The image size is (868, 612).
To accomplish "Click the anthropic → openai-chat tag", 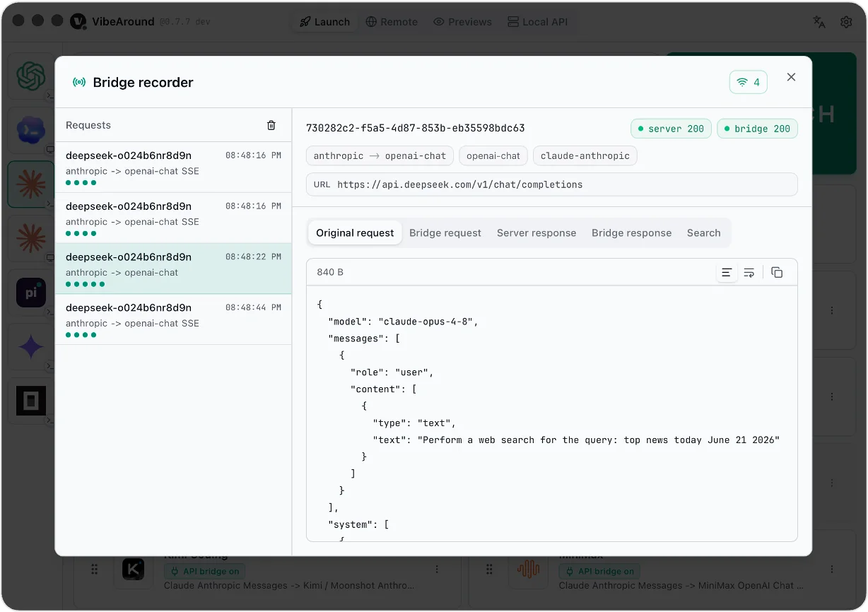I will coord(380,156).
